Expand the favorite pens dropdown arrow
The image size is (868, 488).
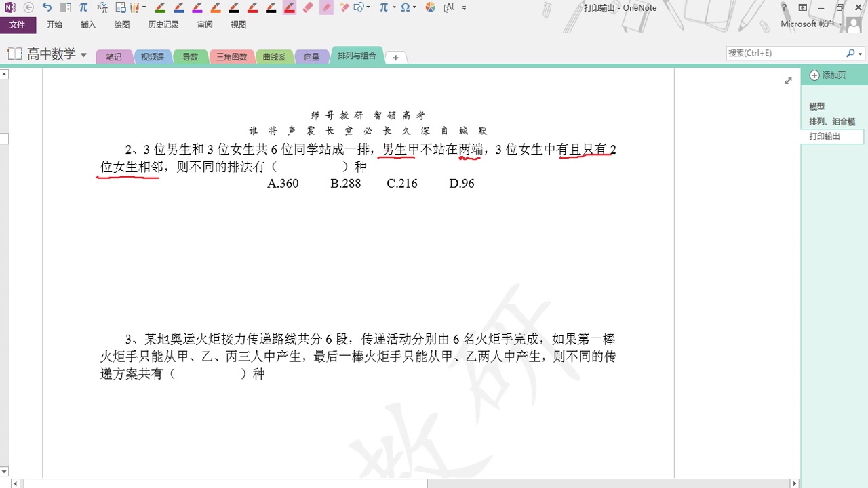click(x=144, y=7)
